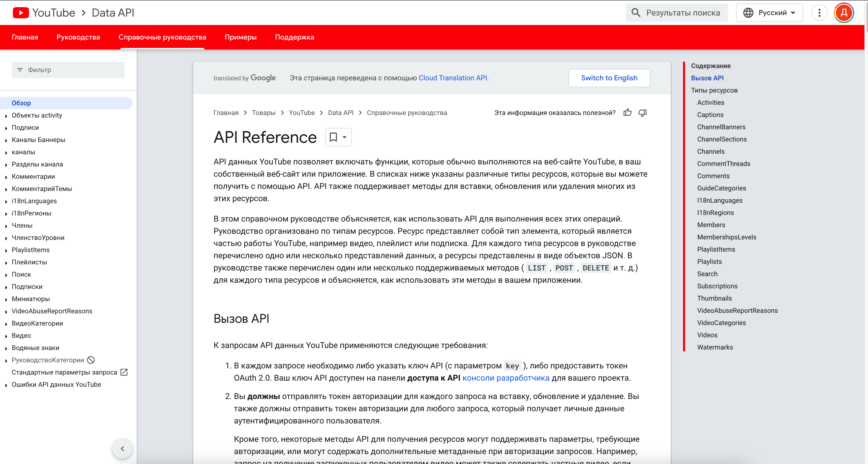Click the Товары breadcrumb link

(264, 113)
